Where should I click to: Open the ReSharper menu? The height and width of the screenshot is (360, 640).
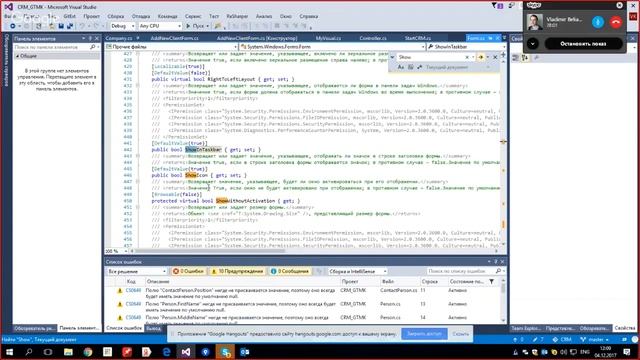[x=237, y=16]
